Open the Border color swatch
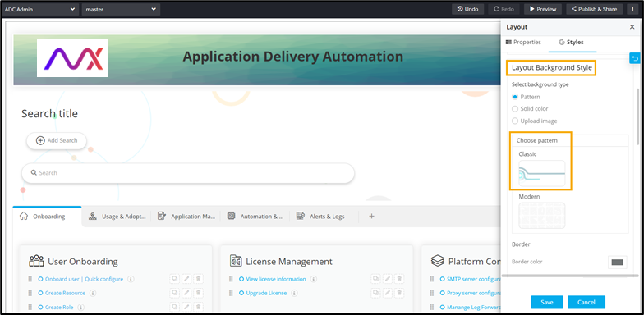 coord(618,262)
